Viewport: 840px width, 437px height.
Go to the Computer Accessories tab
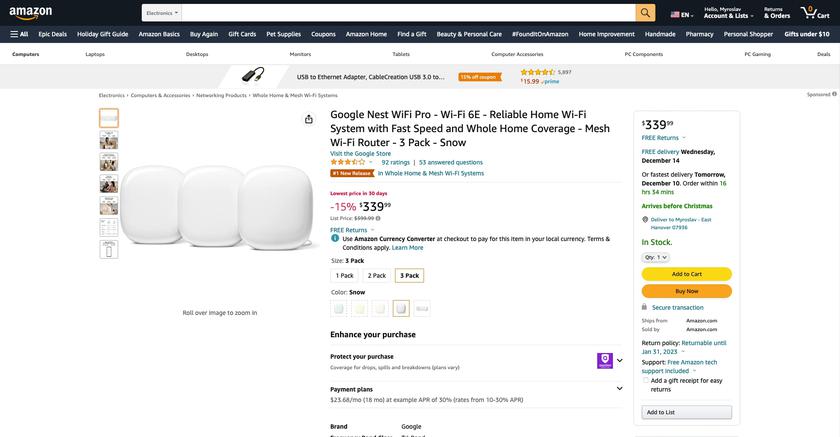click(517, 54)
